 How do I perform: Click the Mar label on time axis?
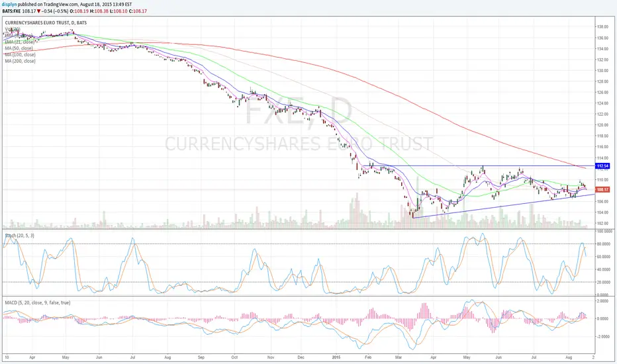pos(399,357)
